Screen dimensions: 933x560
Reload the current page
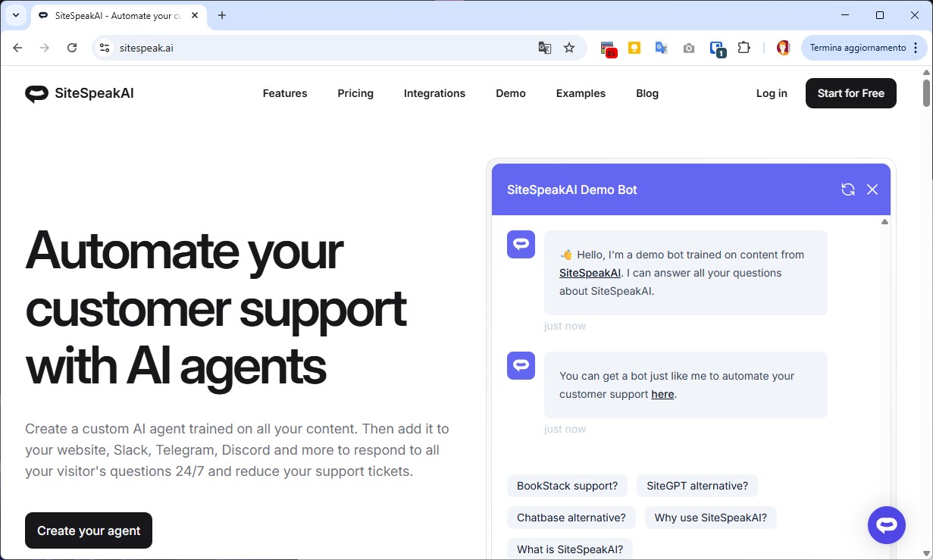pos(72,48)
